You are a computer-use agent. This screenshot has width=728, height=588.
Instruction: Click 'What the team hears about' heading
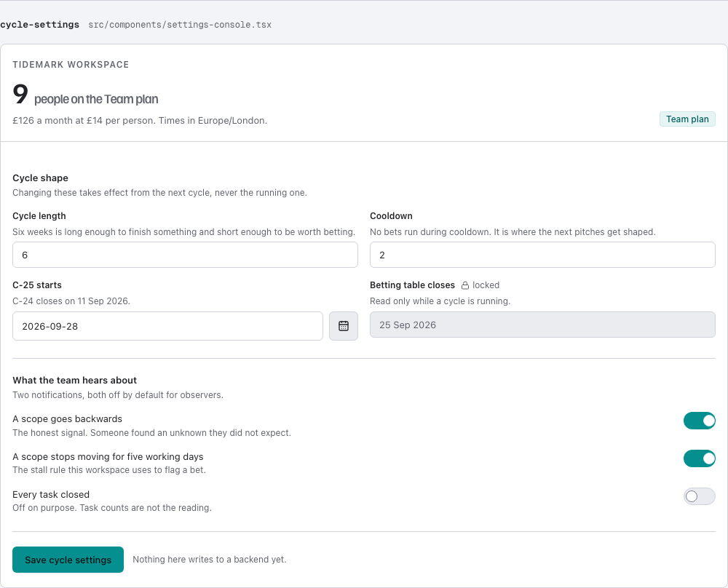point(75,381)
